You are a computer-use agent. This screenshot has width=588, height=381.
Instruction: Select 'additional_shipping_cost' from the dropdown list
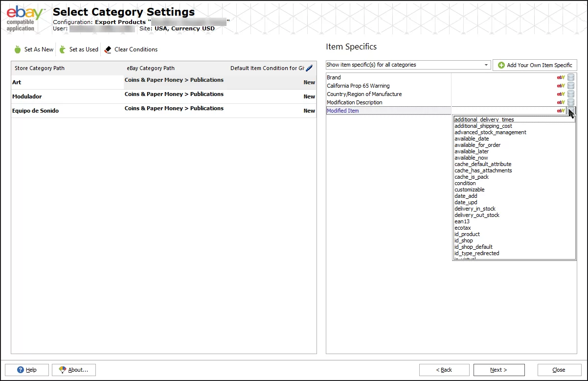483,126
